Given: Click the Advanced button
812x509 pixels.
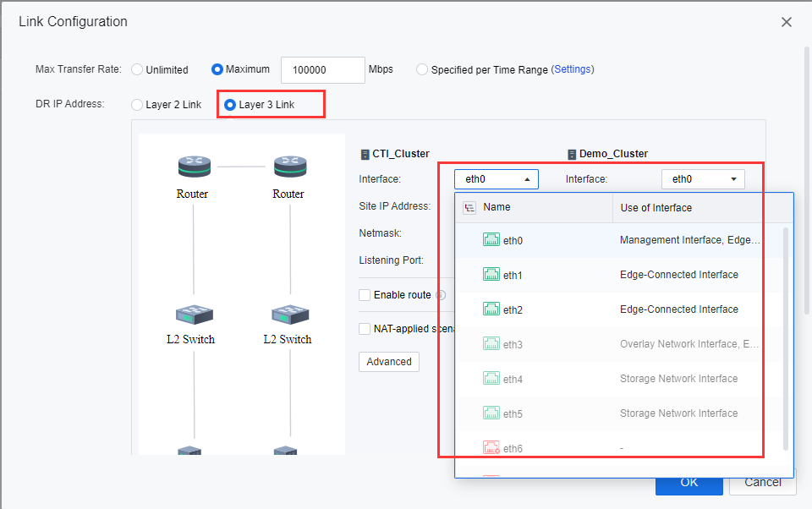Looking at the screenshot, I should coord(389,362).
